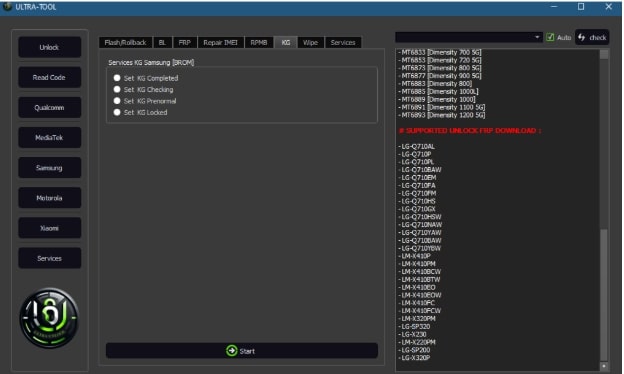Open the Motorola section
The image size is (624, 374).
(x=49, y=198)
